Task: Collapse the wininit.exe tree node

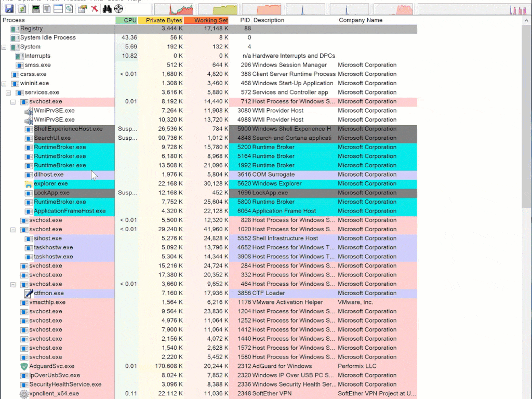Action: coord(4,84)
